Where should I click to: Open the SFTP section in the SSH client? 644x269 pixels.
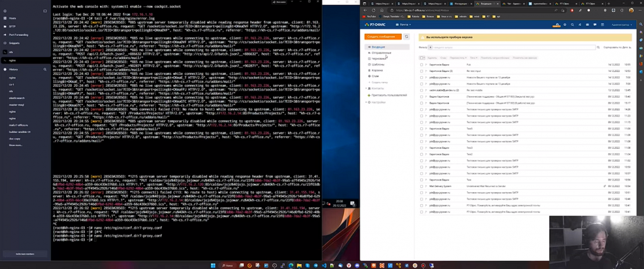12,26
